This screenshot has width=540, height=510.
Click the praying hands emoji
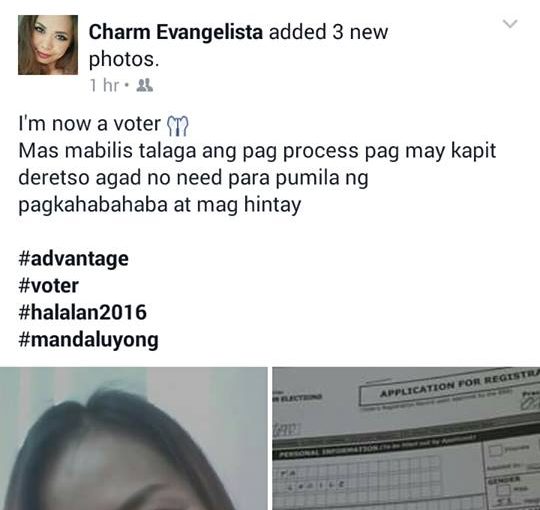point(178,126)
